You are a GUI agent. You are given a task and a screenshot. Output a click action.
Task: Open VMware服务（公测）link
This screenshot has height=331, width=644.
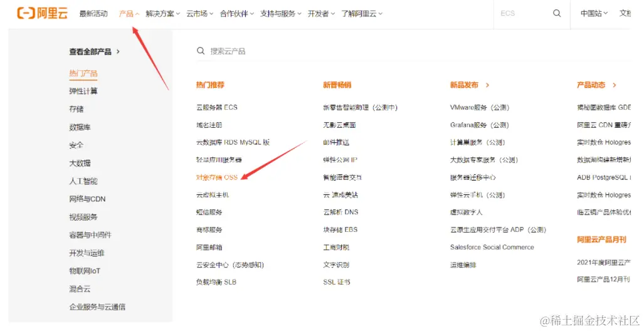click(480, 108)
